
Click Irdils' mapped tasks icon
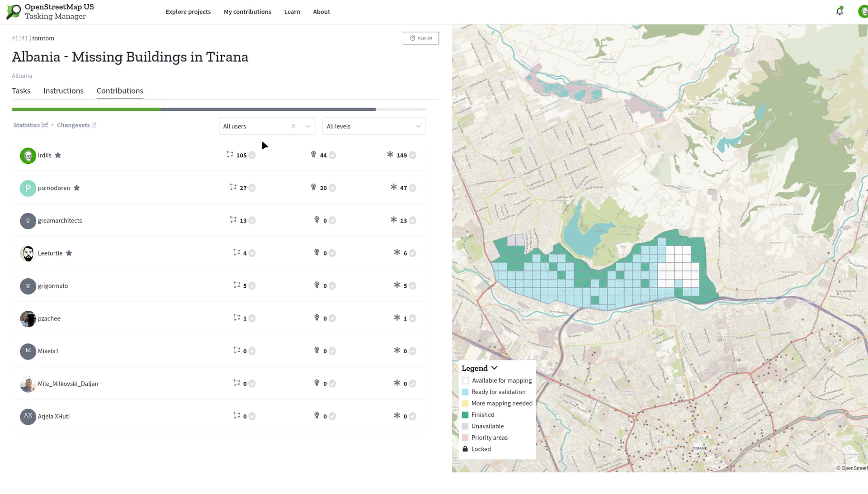[230, 155]
